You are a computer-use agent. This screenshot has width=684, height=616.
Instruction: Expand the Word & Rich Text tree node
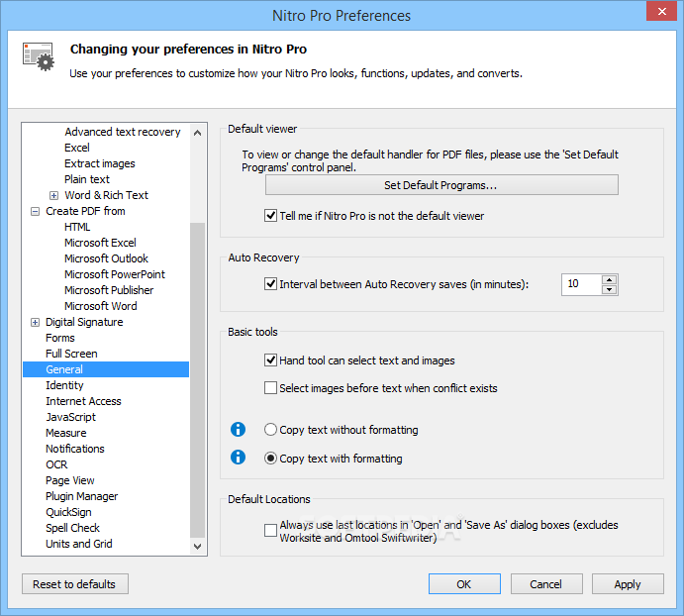(x=53, y=195)
